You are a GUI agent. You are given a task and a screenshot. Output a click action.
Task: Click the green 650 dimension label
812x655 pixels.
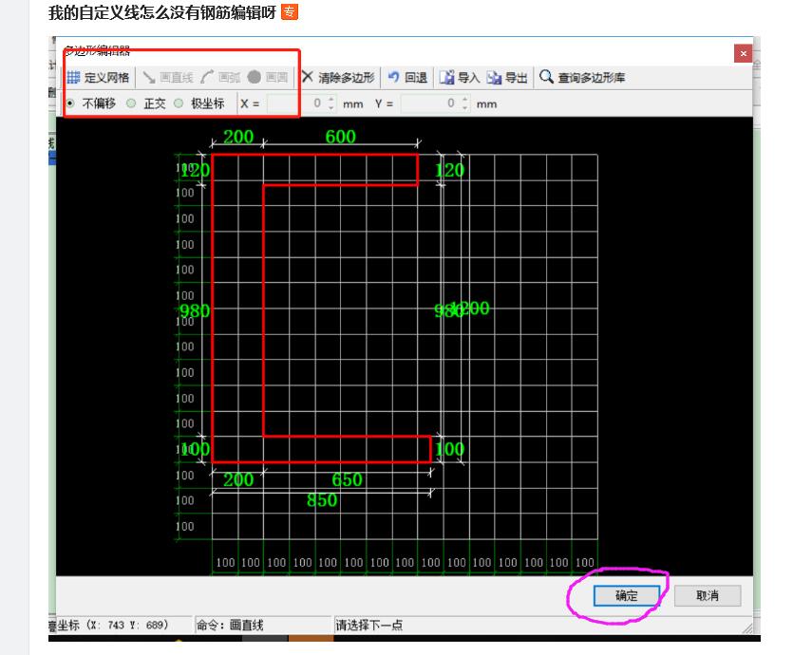click(x=347, y=479)
